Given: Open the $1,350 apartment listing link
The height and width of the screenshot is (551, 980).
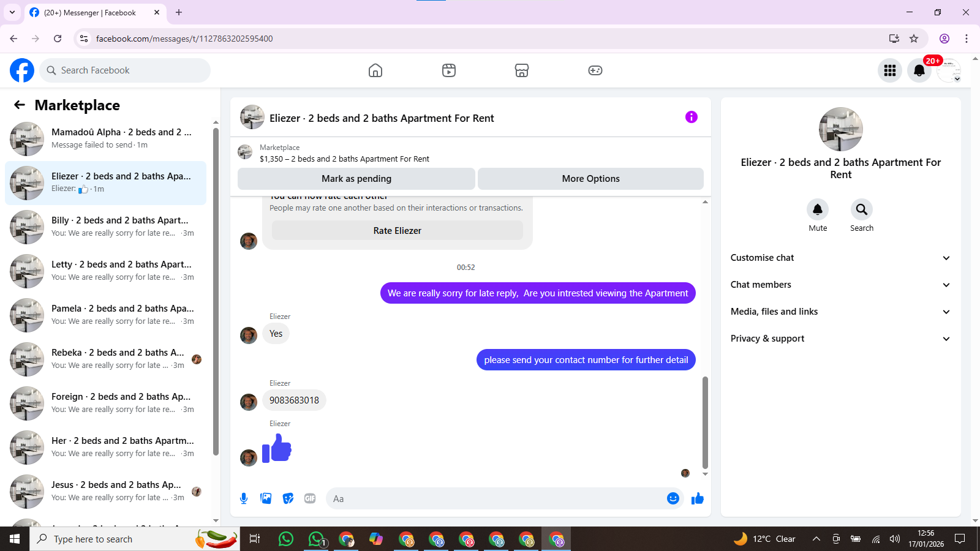Looking at the screenshot, I should pyautogui.click(x=344, y=159).
